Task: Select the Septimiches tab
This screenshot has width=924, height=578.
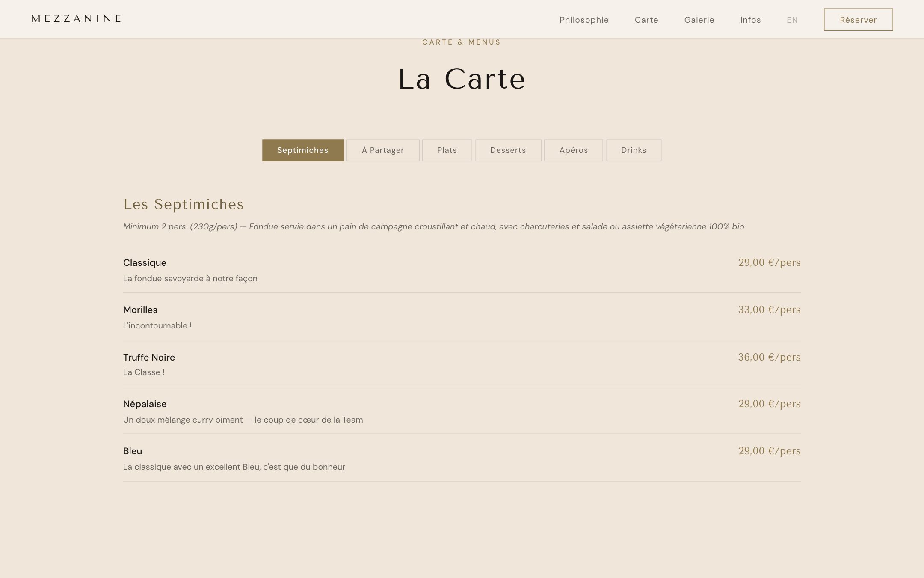Action: pos(303,150)
